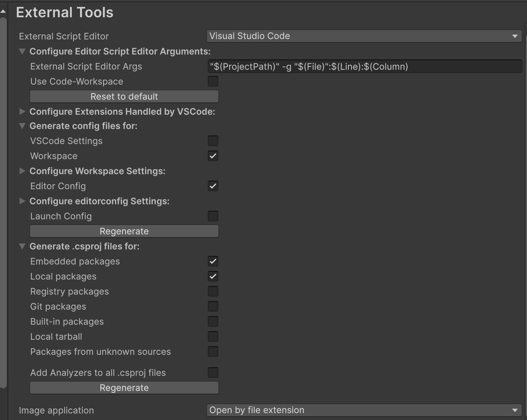This screenshot has width=527, height=420.
Task: Open the External Script Editor dropdown
Action: click(x=363, y=36)
